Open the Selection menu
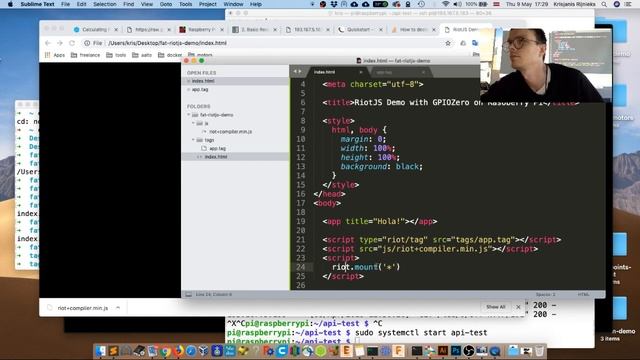Image resolution: width=640 pixels, height=360 pixels. coord(105,4)
